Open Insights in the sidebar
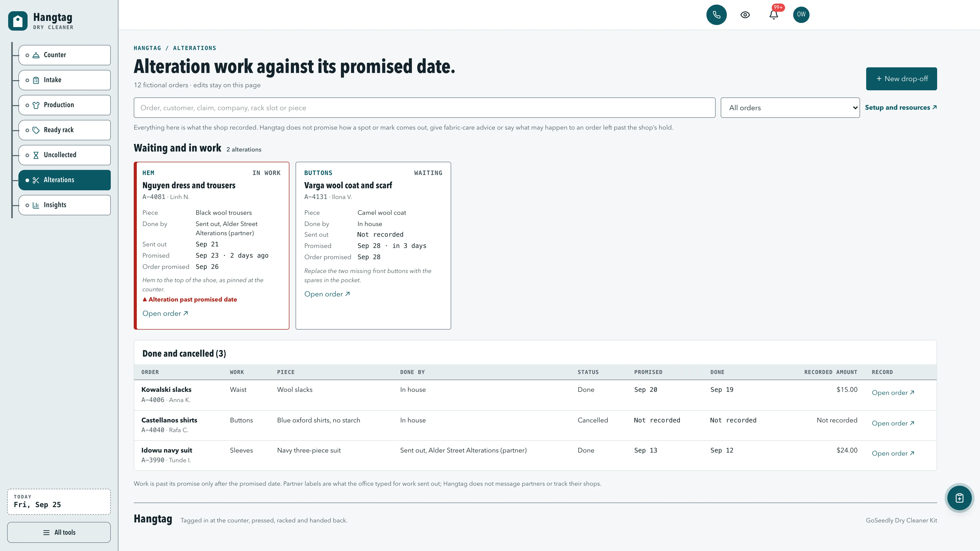Image resolution: width=980 pixels, height=551 pixels. pos(64,205)
